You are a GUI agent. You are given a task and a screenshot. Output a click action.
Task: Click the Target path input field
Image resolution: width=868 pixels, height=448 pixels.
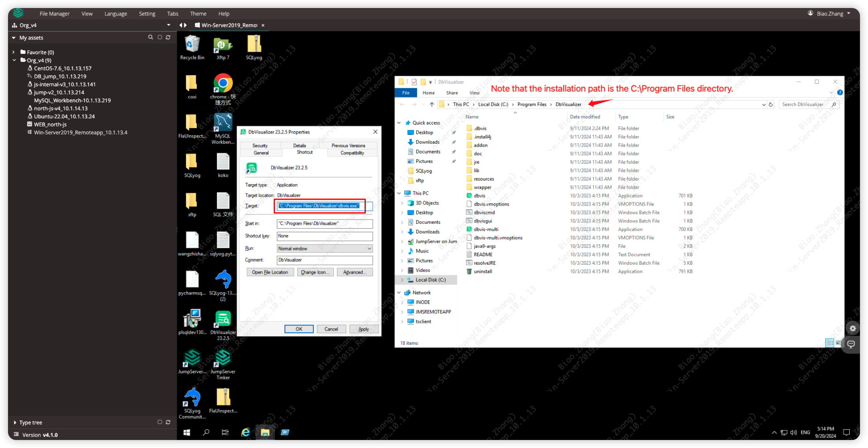point(324,206)
